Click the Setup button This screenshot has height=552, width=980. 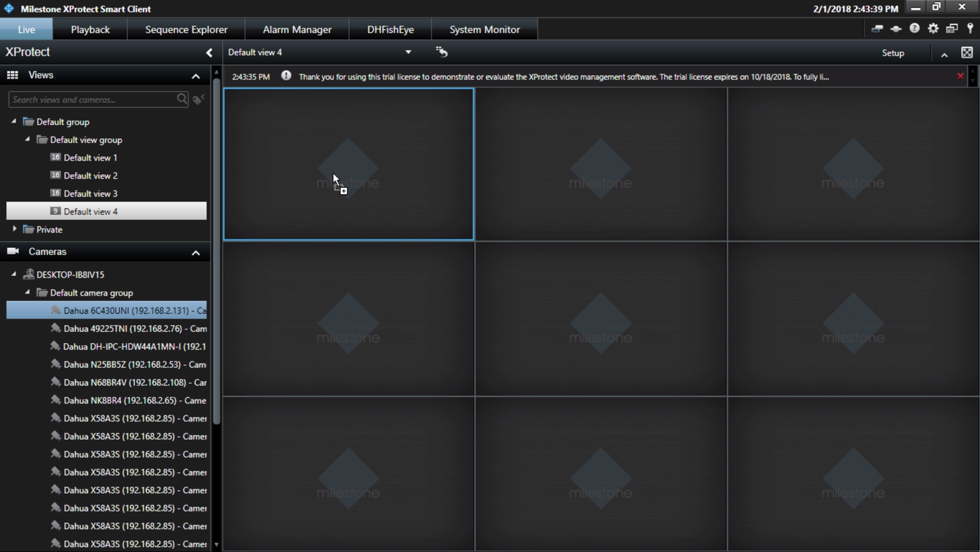click(893, 53)
